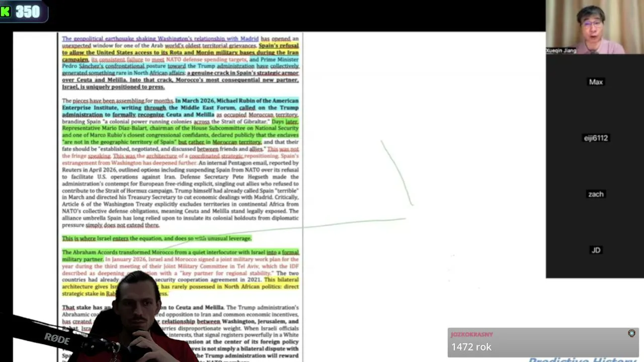Click the text 'Israel, is uniquely positioned to press.'
The height and width of the screenshot is (362, 644).
coord(113,87)
